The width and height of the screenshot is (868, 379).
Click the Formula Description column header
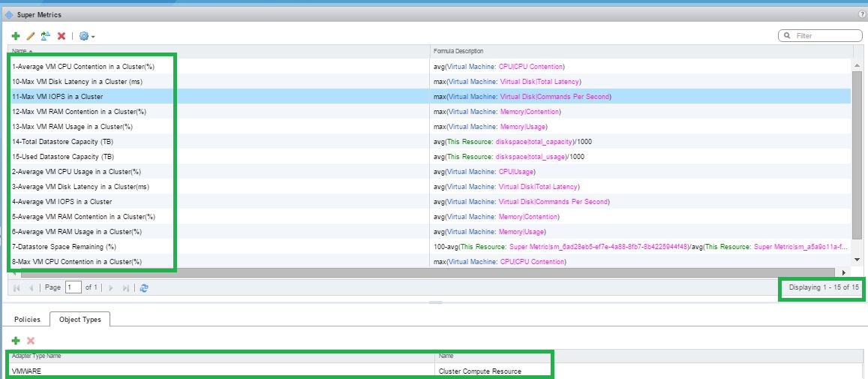[x=458, y=51]
